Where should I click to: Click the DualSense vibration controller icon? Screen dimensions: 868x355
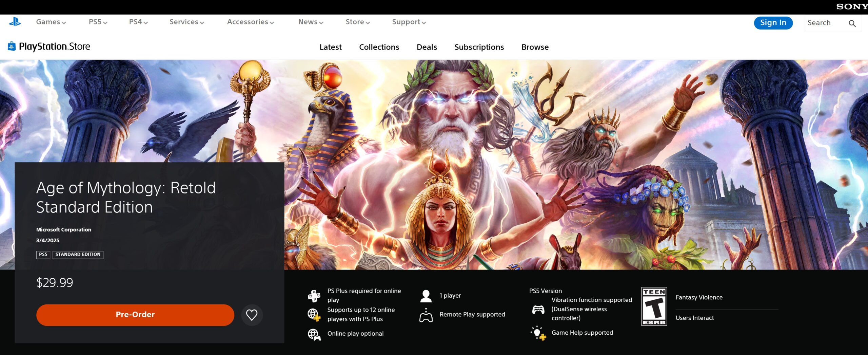pyautogui.click(x=538, y=309)
